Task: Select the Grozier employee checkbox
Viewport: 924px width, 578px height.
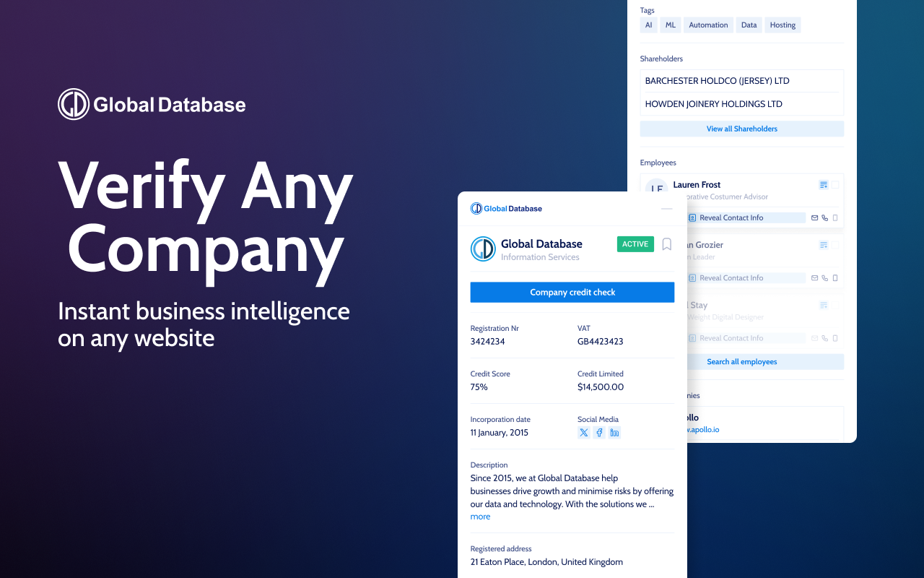Action: click(835, 245)
